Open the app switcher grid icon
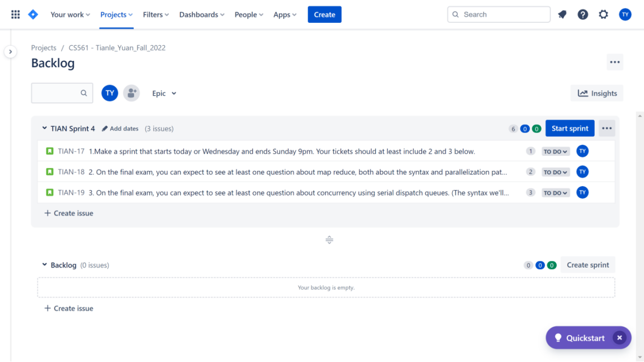Viewport: 644px width, 362px height. coord(15,15)
